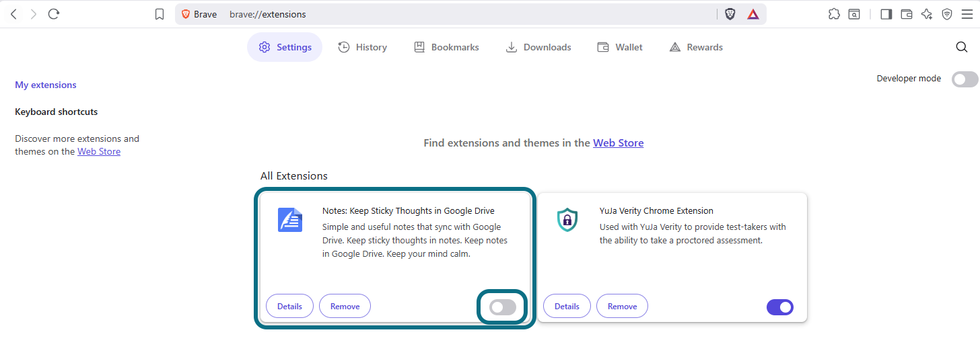Viewport: 980px width, 359px height.
Task: Open the Rewards tab
Action: [696, 47]
